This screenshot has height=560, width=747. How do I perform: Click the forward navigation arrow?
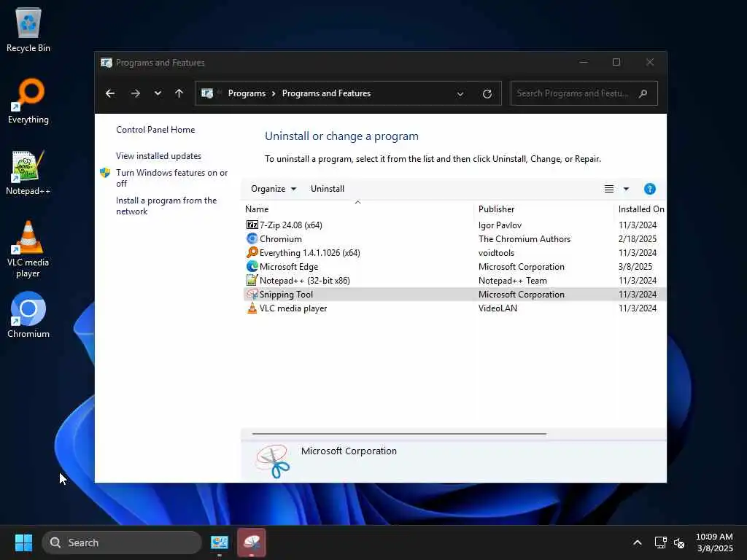point(135,93)
